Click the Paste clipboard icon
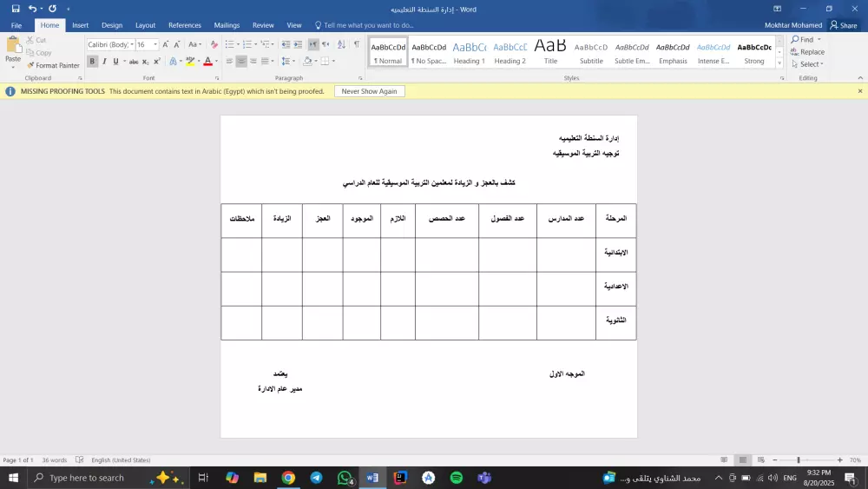 tap(13, 46)
